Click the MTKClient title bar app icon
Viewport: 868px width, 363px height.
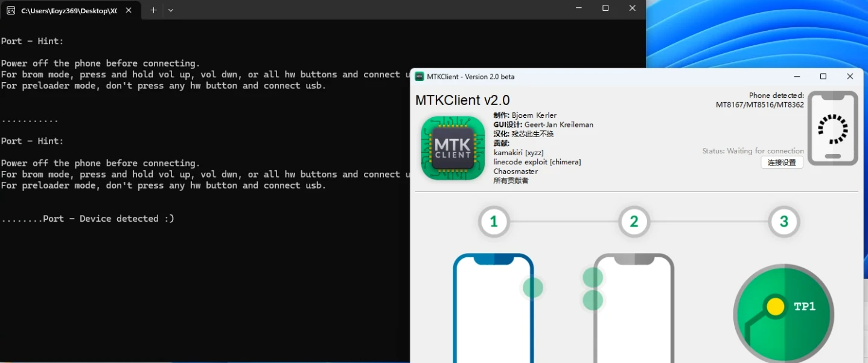pos(420,77)
